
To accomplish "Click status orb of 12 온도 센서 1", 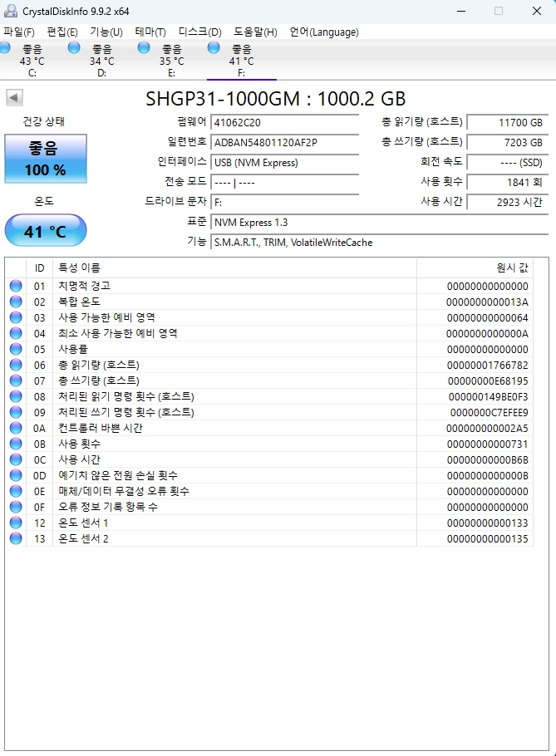I will coord(16,523).
